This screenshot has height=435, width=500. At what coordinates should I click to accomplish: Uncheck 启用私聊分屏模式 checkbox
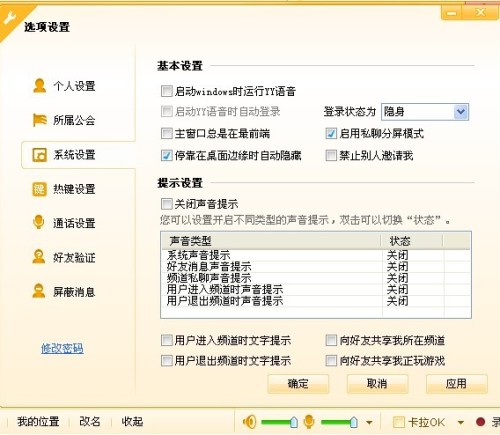click(x=331, y=133)
